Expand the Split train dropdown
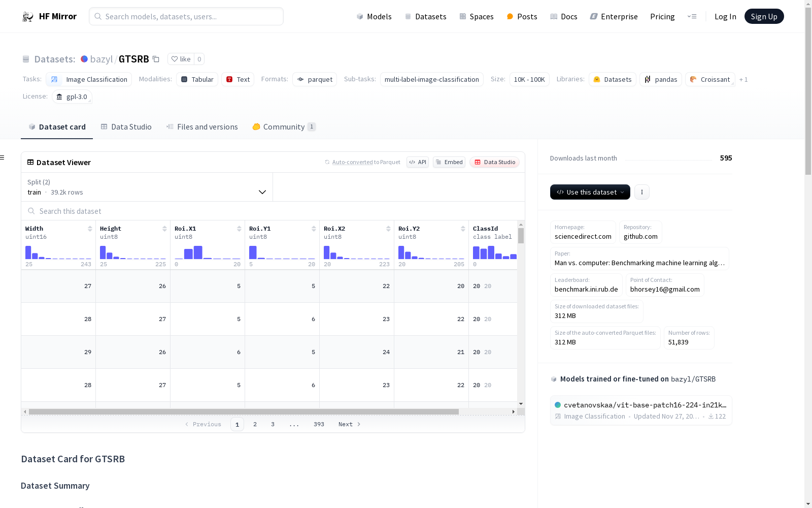 tap(147, 187)
